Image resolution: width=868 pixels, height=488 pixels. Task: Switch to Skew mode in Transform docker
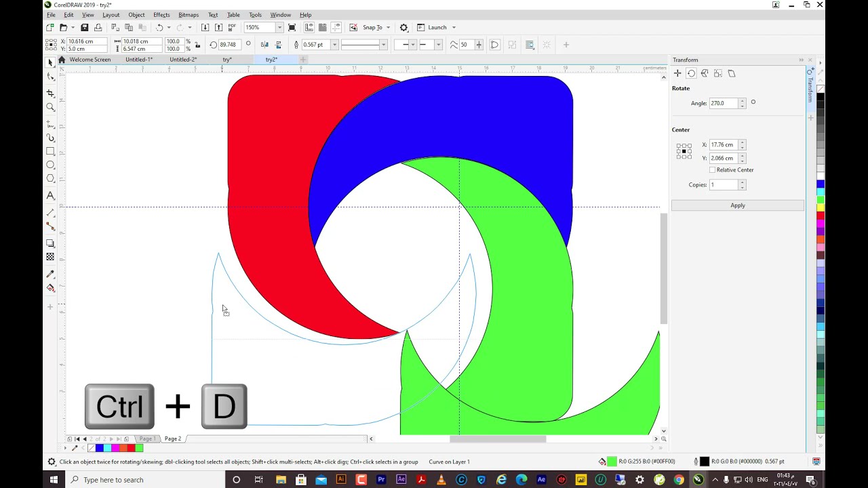coord(732,73)
